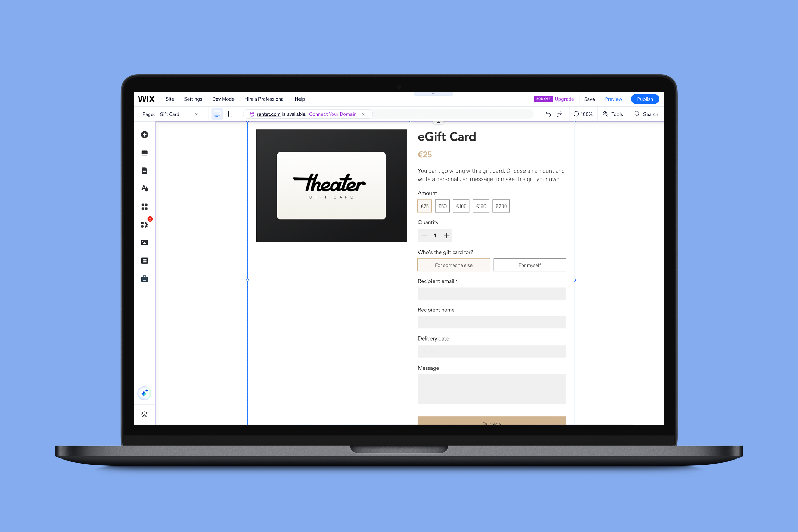This screenshot has height=532, width=798.
Task: Click the Undo arrow in toolbar
Action: click(547, 114)
